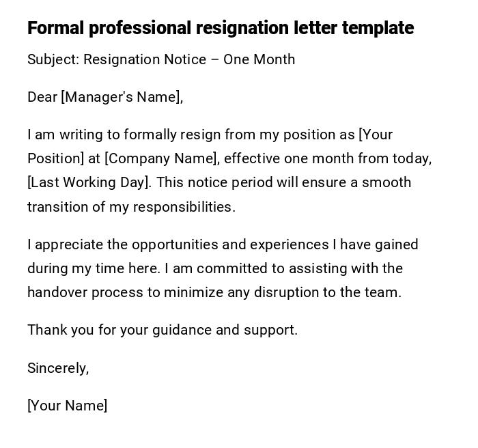478x448 pixels.
Task: Click 'One Month' in the subject line
Action: tap(259, 59)
